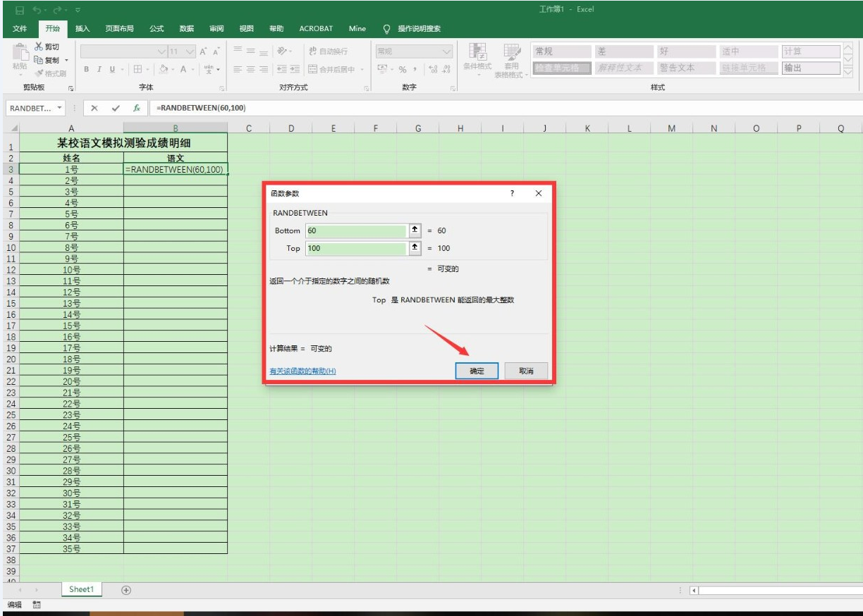Image resolution: width=863 pixels, height=616 pixels.
Task: Collapse dialog using Bottom field range selector
Action: pyautogui.click(x=415, y=230)
